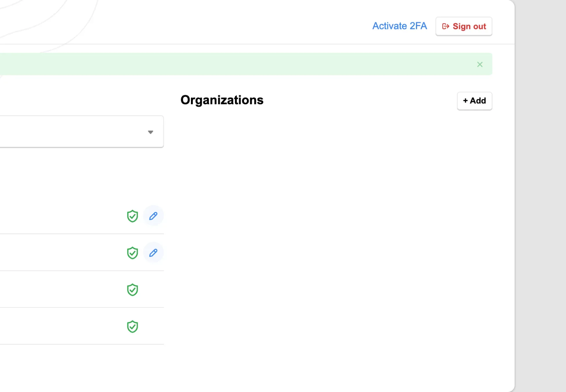
Task: Open the dropdown selector arrow
Action: click(x=150, y=132)
